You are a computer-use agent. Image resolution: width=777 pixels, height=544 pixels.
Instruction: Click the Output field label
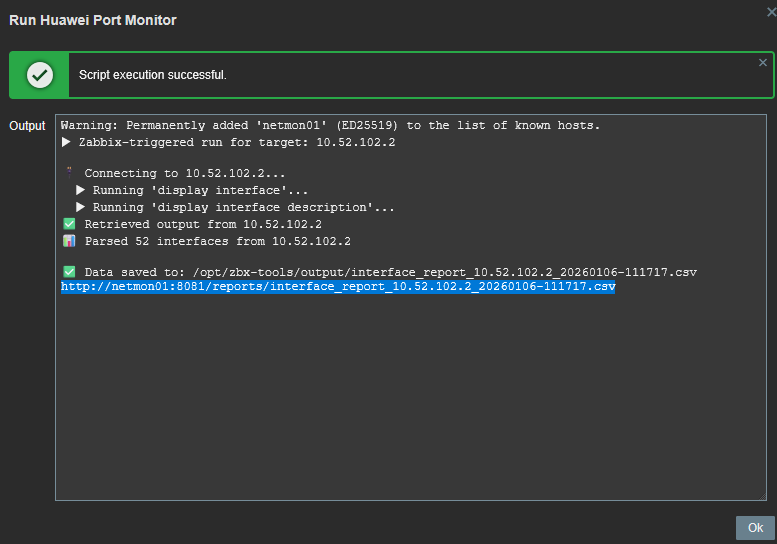[x=27, y=126]
